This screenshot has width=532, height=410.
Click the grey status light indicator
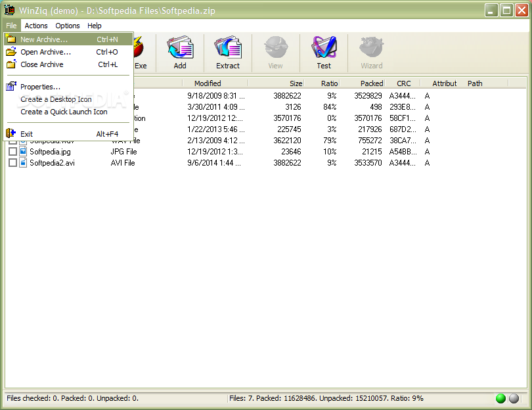pyautogui.click(x=514, y=398)
